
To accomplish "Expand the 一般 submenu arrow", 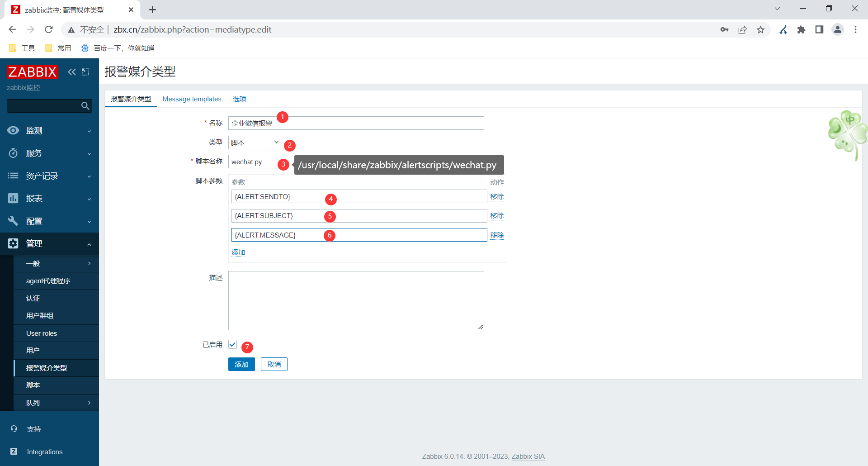I will [x=89, y=263].
